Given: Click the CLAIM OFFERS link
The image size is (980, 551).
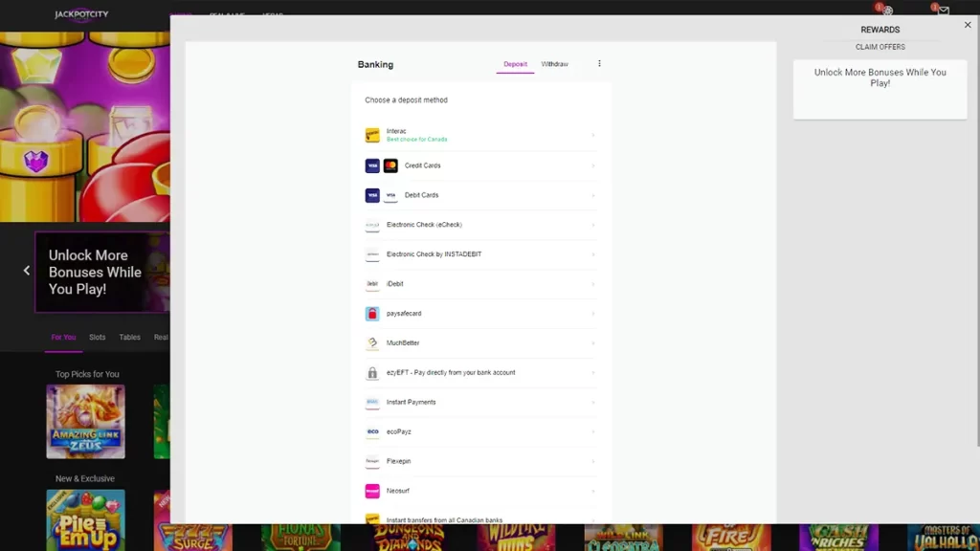Looking at the screenshot, I should coord(880,47).
